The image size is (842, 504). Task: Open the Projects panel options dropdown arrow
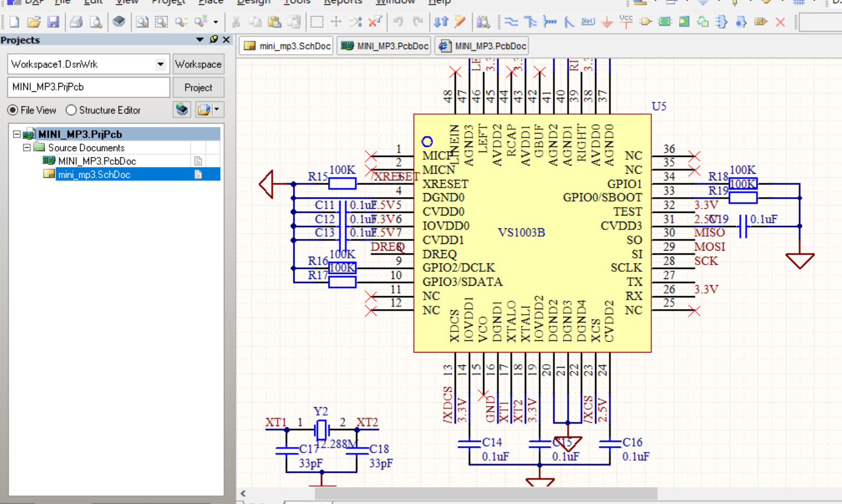[199, 40]
